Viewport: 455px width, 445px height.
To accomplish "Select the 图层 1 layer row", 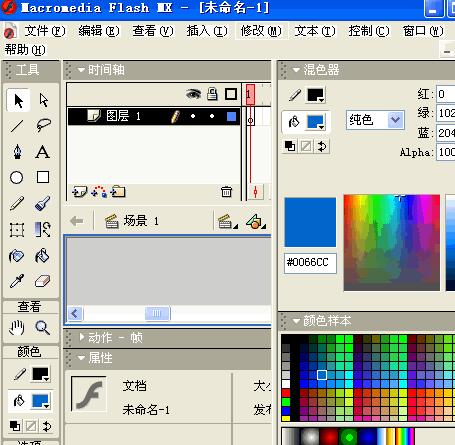I will tap(154, 116).
